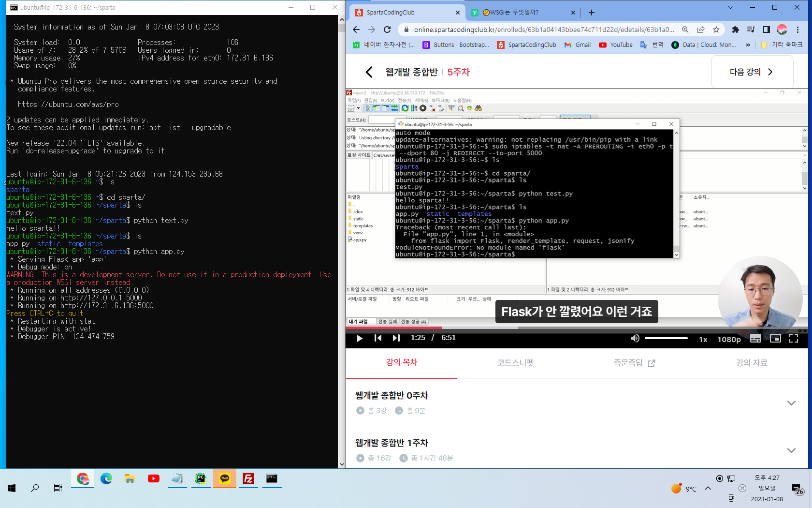Change video quality 1080p setting
This screenshot has width=812, height=508.
(729, 339)
